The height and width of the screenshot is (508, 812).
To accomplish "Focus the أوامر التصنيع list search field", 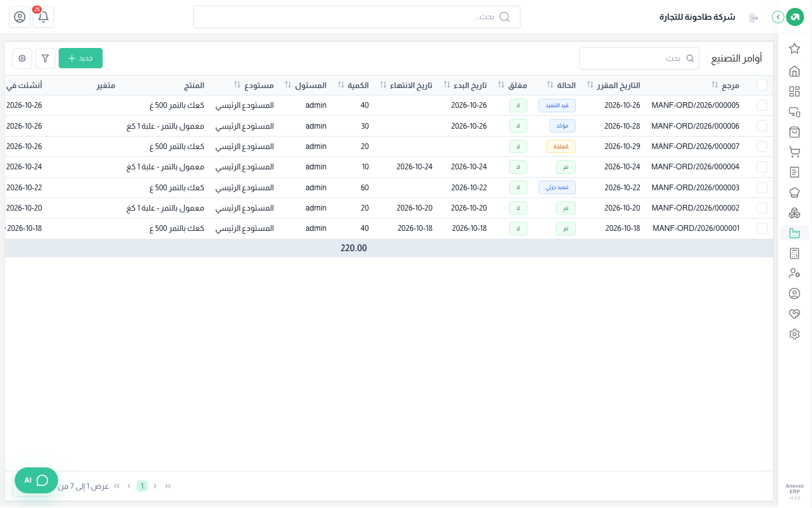I will point(639,58).
